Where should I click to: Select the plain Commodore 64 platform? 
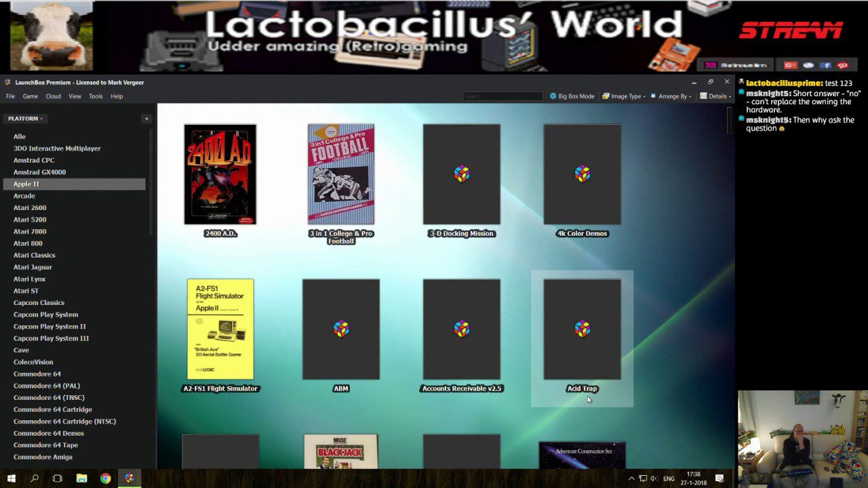click(74, 373)
